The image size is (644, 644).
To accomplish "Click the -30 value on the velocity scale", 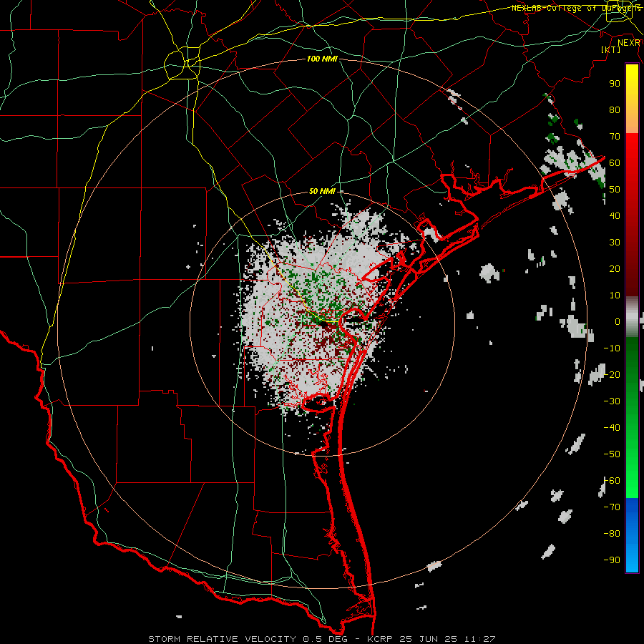I will tap(612, 401).
